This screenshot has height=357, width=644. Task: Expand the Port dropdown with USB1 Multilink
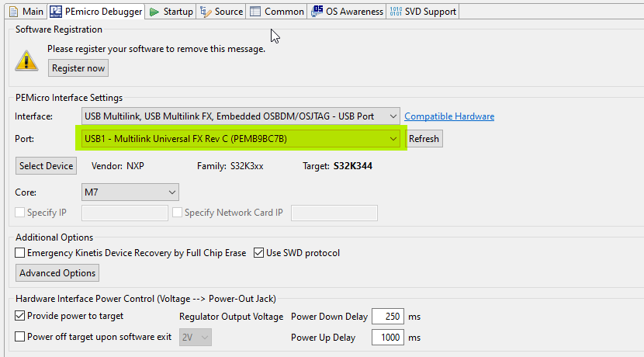coord(241,139)
